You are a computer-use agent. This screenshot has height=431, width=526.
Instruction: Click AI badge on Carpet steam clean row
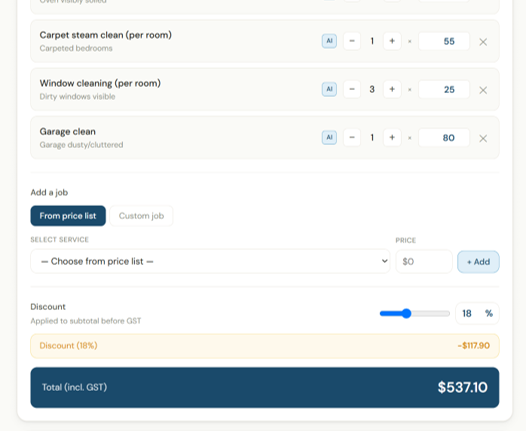tap(329, 41)
